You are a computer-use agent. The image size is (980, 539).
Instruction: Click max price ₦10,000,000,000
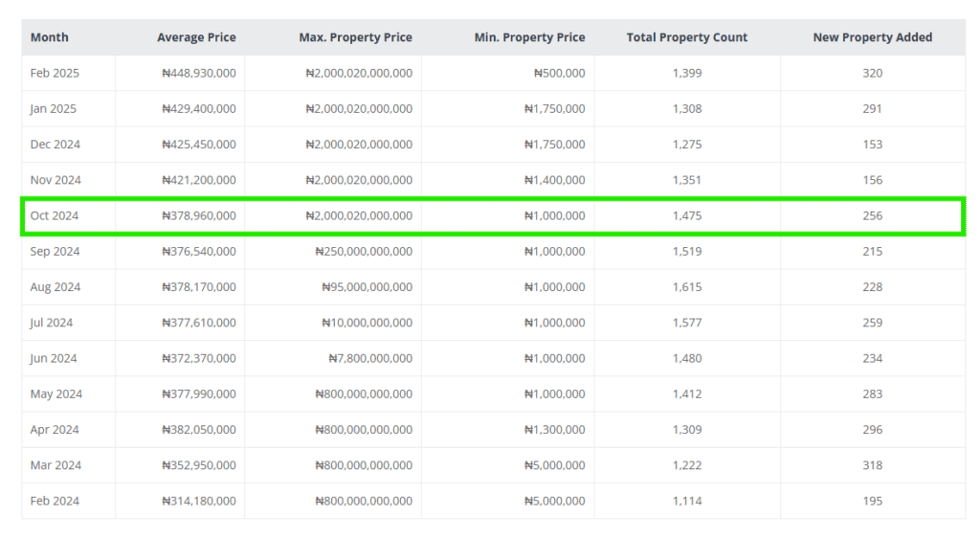(367, 323)
